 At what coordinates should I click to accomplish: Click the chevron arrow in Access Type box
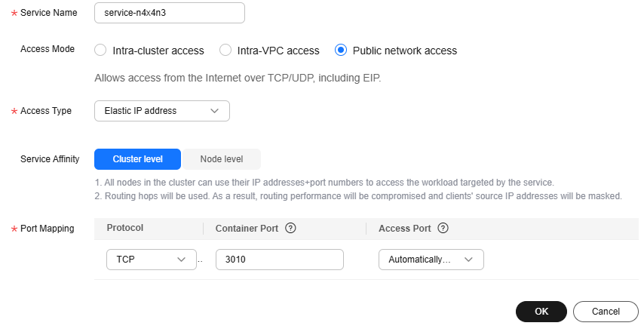click(x=214, y=111)
